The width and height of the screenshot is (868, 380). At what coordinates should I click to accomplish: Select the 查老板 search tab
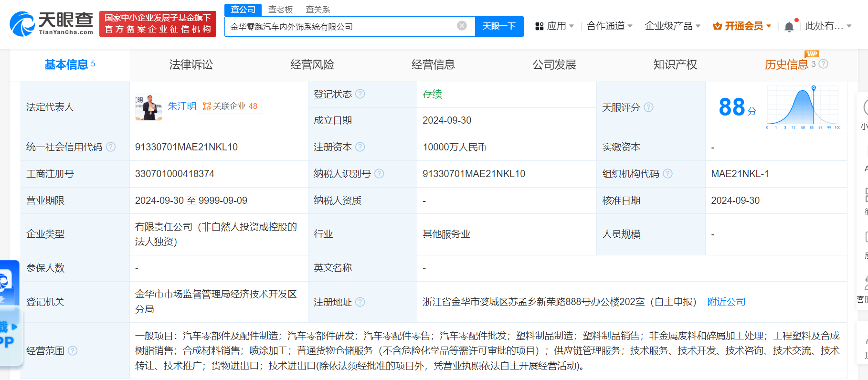click(280, 10)
